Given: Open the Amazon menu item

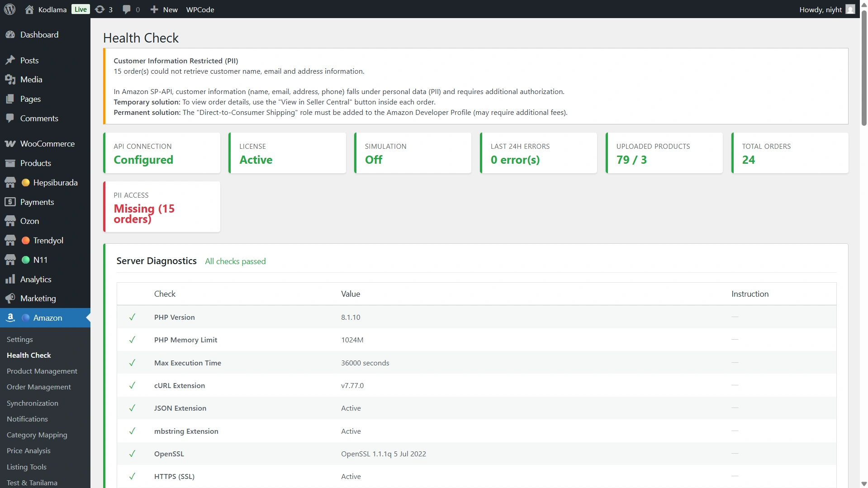Looking at the screenshot, I should pyautogui.click(x=47, y=318).
